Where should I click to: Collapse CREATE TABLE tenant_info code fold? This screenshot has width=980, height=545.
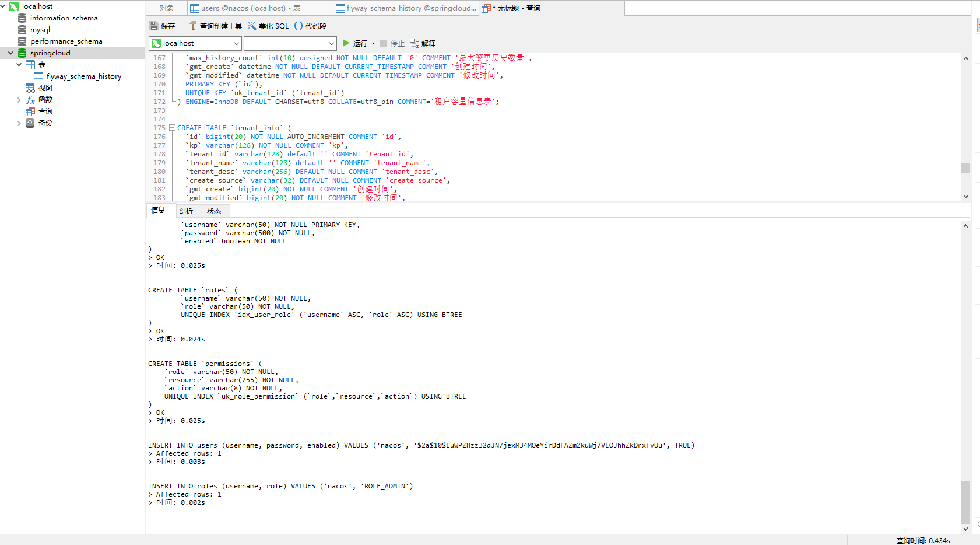pyautogui.click(x=173, y=128)
